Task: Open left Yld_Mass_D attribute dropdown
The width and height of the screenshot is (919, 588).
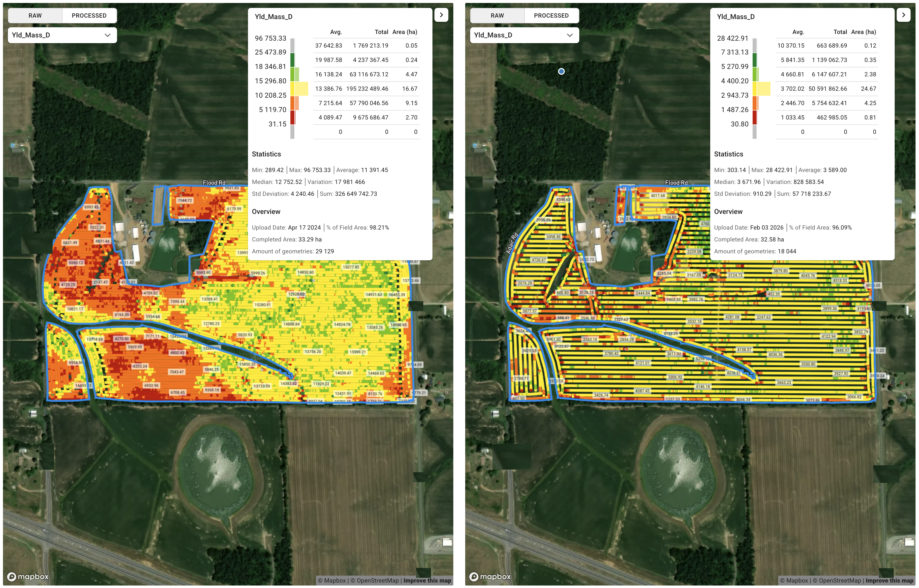Action: 62,35
